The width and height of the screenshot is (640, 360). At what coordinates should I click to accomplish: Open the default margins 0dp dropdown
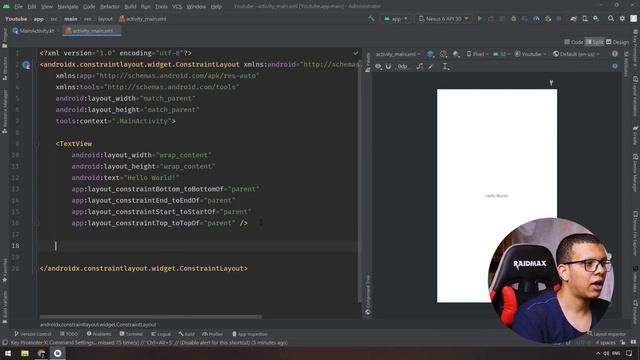click(402, 66)
